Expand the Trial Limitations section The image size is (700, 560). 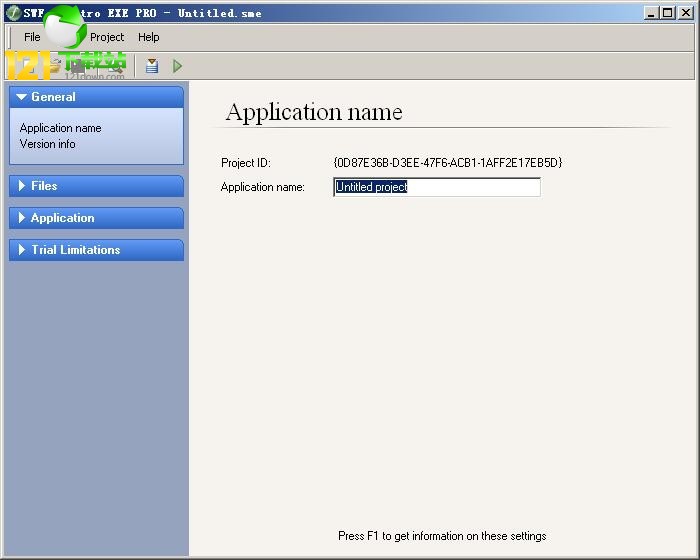[96, 250]
